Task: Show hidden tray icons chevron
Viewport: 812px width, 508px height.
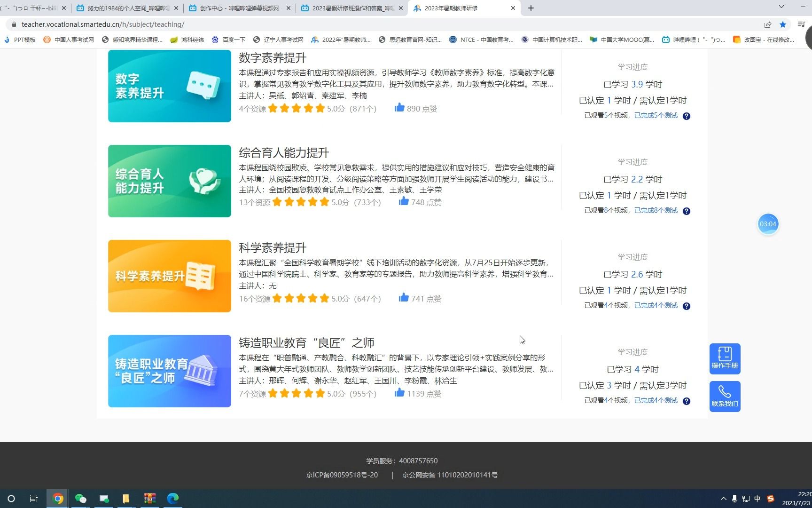Action: pos(723,499)
